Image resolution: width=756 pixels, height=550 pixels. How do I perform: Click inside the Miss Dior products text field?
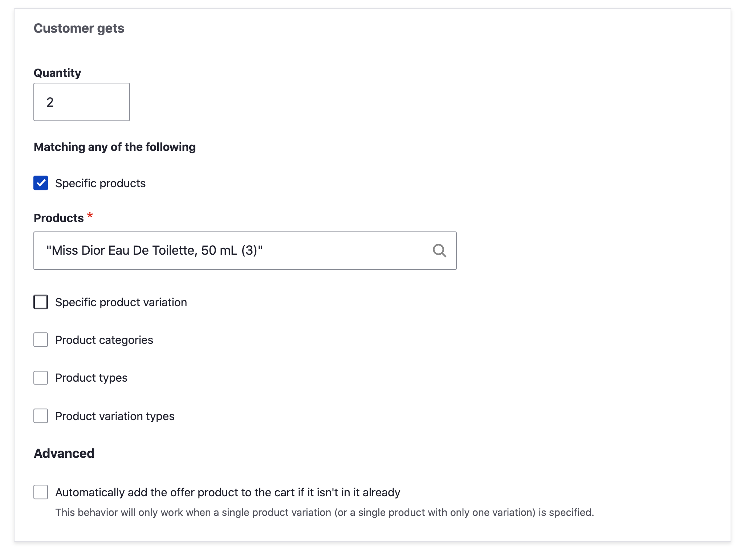point(232,251)
